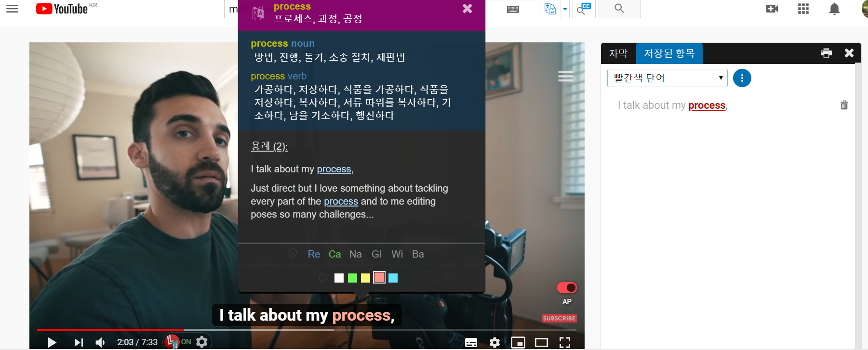This screenshot has height=350, width=868.
Task: Open the Ba dictionary link
Action: (418, 254)
